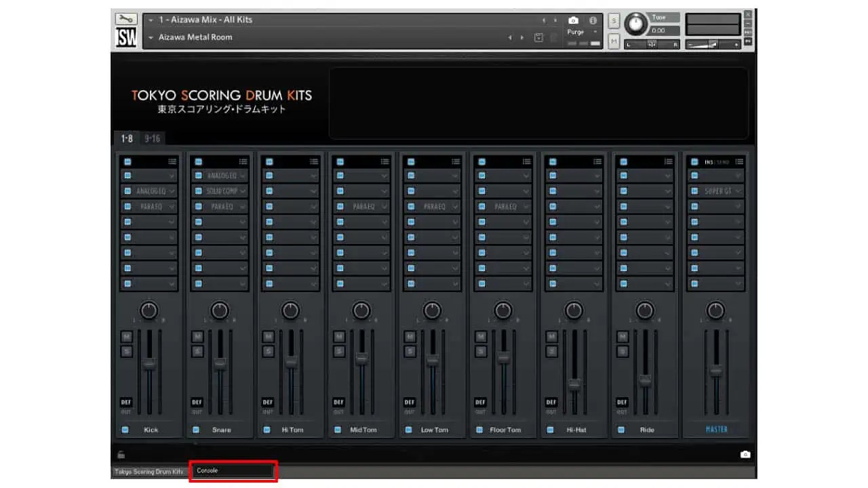Image resolution: width=868 pixels, height=488 pixels.
Task: Adjust the MASTER pan knob
Action: click(x=715, y=310)
